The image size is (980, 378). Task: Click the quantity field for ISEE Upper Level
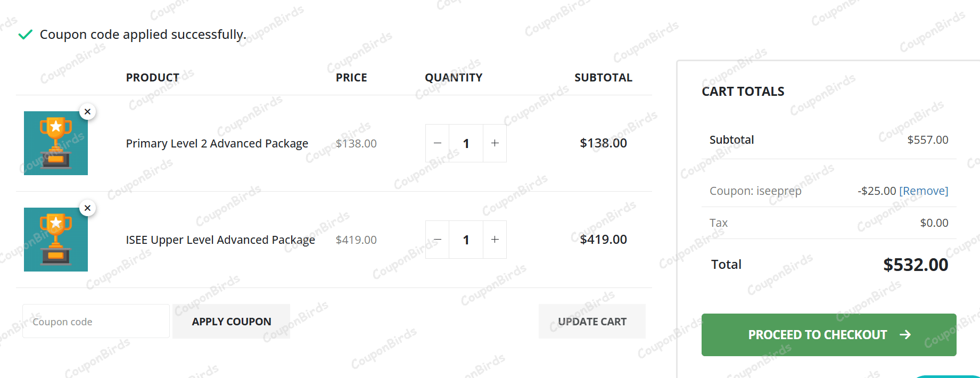coord(466,240)
